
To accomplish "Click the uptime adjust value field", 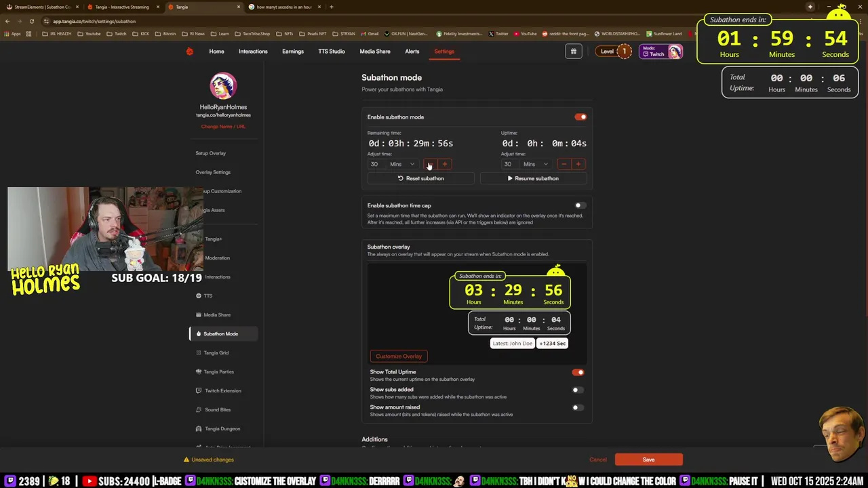I will [x=510, y=164].
